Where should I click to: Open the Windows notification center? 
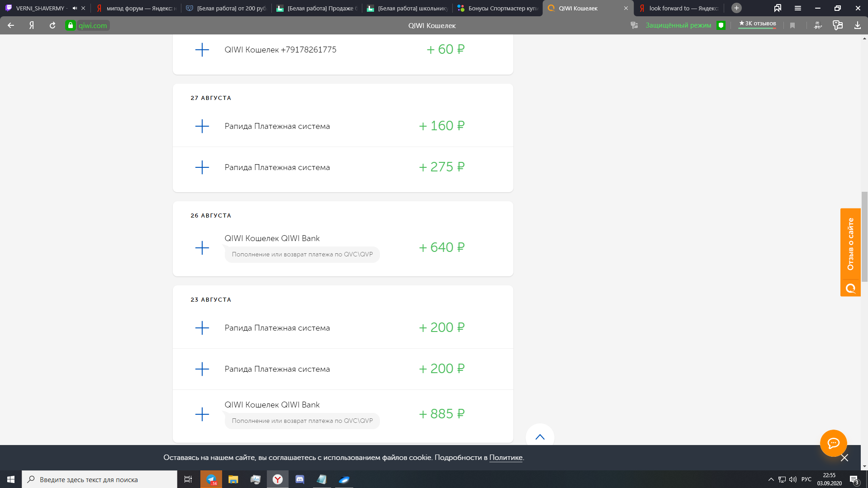pos(854,479)
